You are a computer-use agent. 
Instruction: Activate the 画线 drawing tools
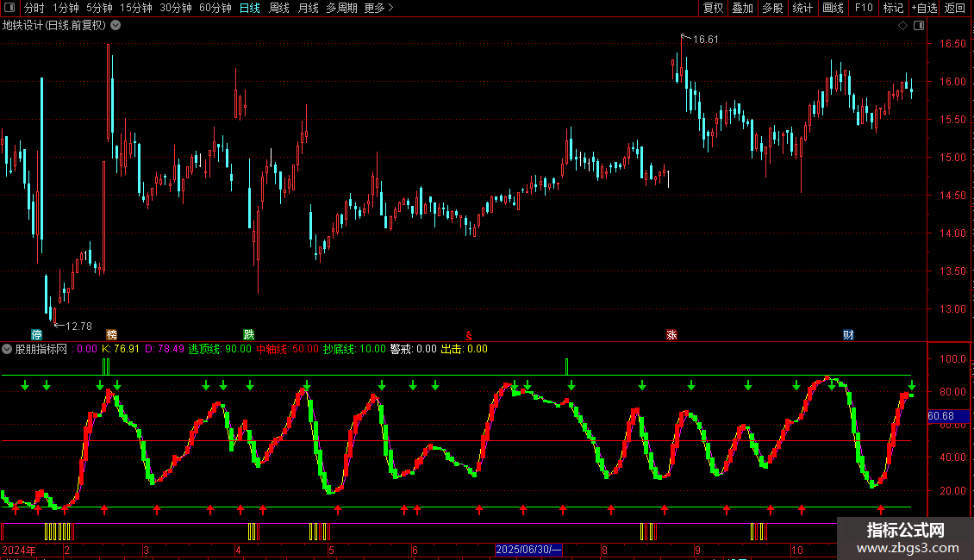click(x=833, y=8)
